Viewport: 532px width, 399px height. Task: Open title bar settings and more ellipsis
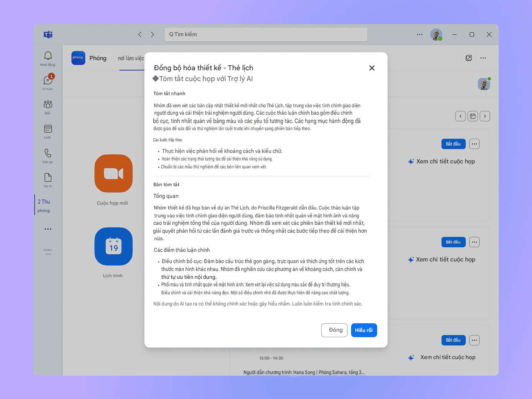[x=420, y=34]
